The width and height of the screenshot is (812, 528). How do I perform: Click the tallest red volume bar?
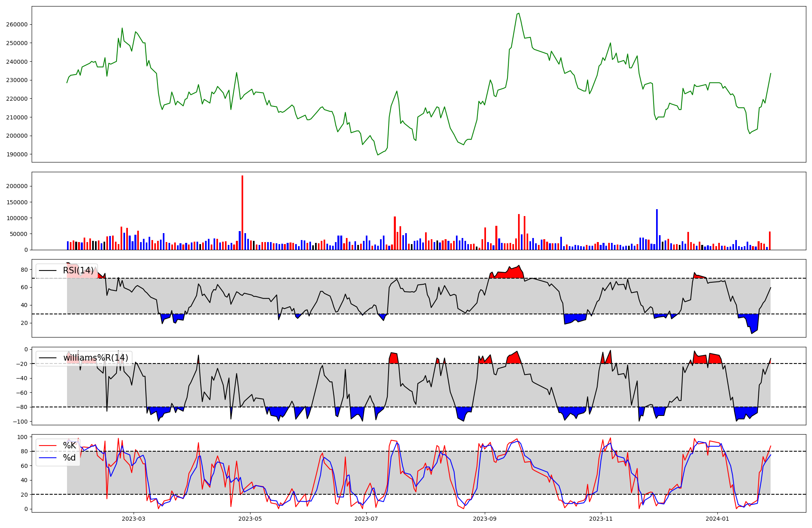[242, 212]
